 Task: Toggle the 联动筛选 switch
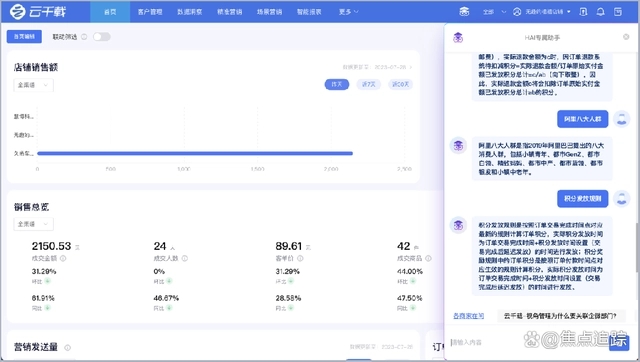[101, 37]
